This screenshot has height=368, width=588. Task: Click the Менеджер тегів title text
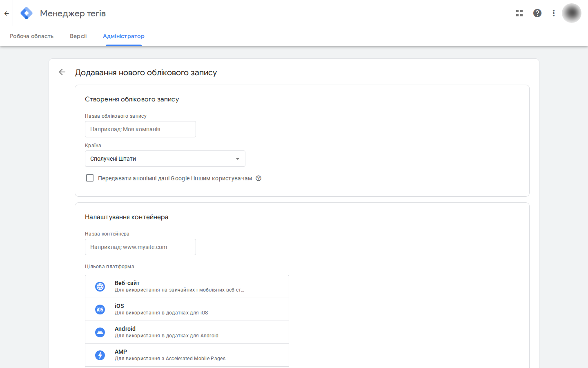[73, 13]
